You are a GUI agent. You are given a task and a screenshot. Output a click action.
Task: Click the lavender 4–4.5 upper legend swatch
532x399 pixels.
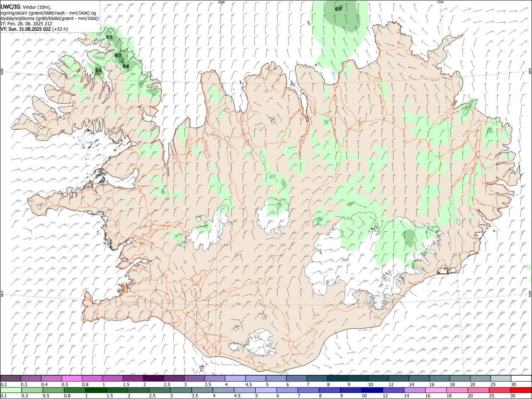click(235, 378)
